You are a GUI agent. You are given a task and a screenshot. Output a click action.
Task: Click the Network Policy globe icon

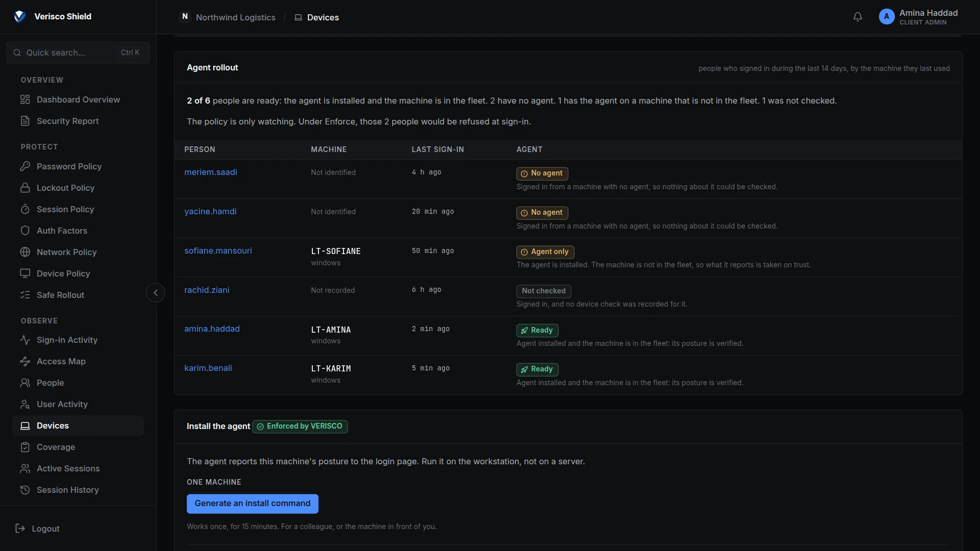[x=25, y=253]
